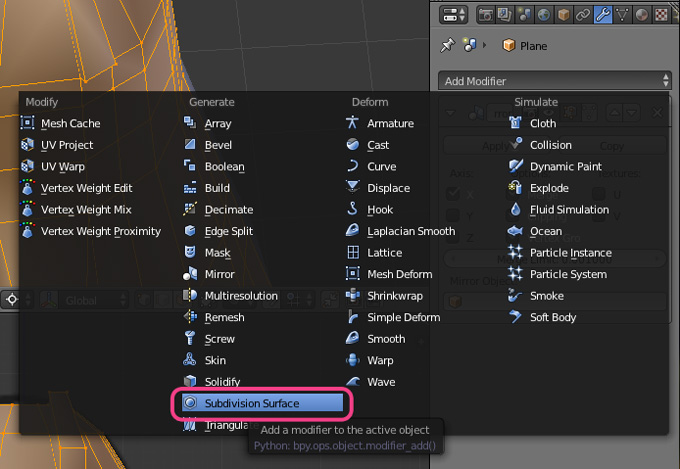This screenshot has height=469, width=680.
Task: Click the Hook modifier icon
Action: tap(353, 209)
